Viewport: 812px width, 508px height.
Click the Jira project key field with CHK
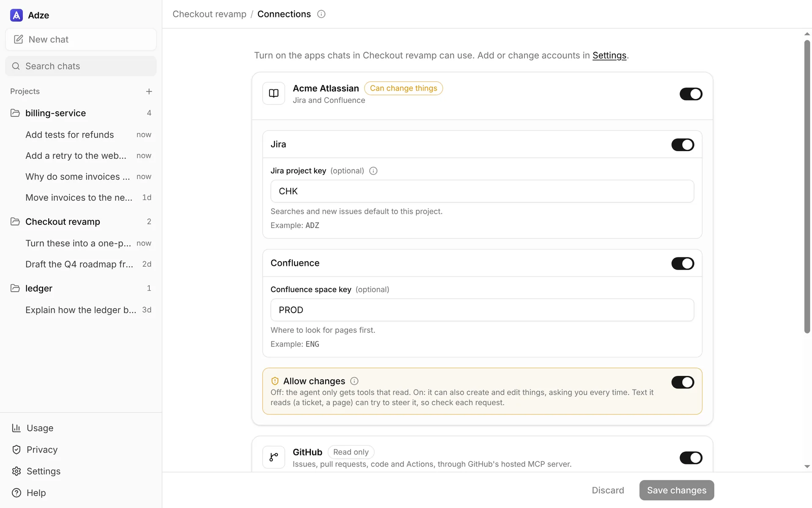[x=482, y=191]
